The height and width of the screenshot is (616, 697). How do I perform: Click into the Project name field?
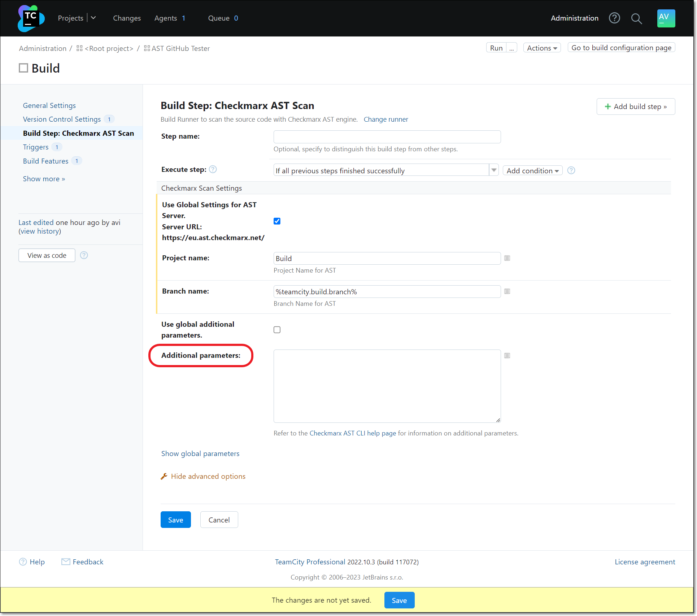click(x=387, y=258)
